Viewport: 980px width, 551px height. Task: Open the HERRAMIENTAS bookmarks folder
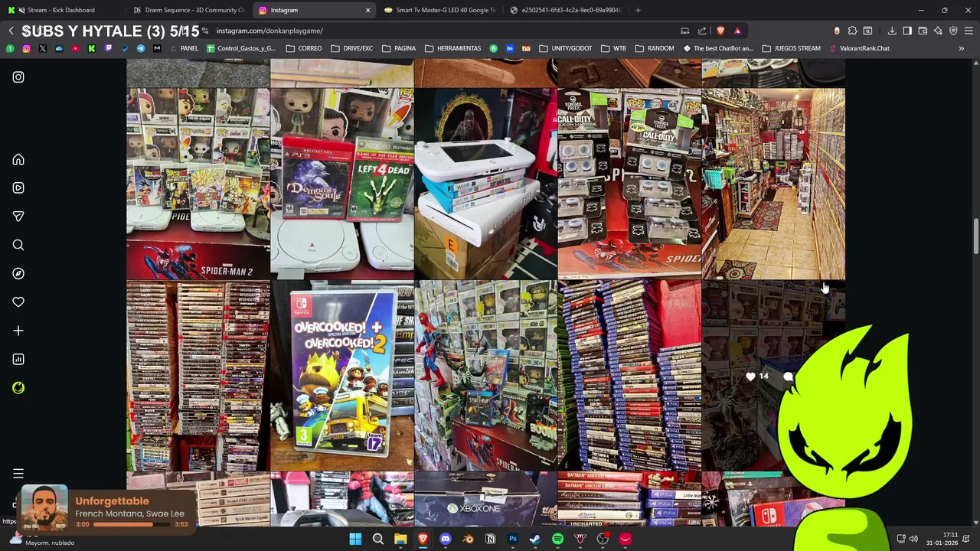pyautogui.click(x=452, y=48)
